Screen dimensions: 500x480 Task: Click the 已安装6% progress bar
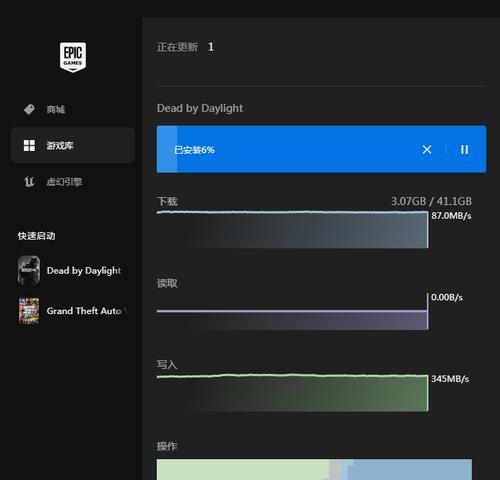[x=321, y=149]
